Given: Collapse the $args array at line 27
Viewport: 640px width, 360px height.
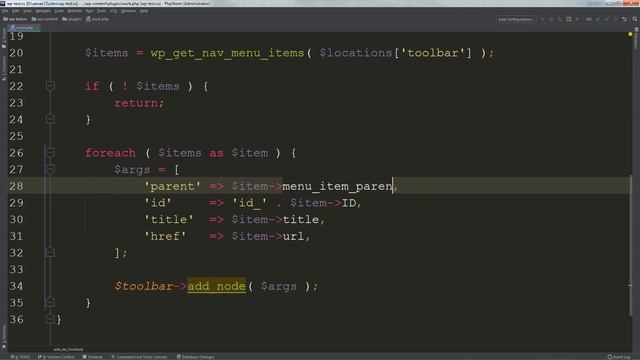Looking at the screenshot, I should tap(50, 169).
